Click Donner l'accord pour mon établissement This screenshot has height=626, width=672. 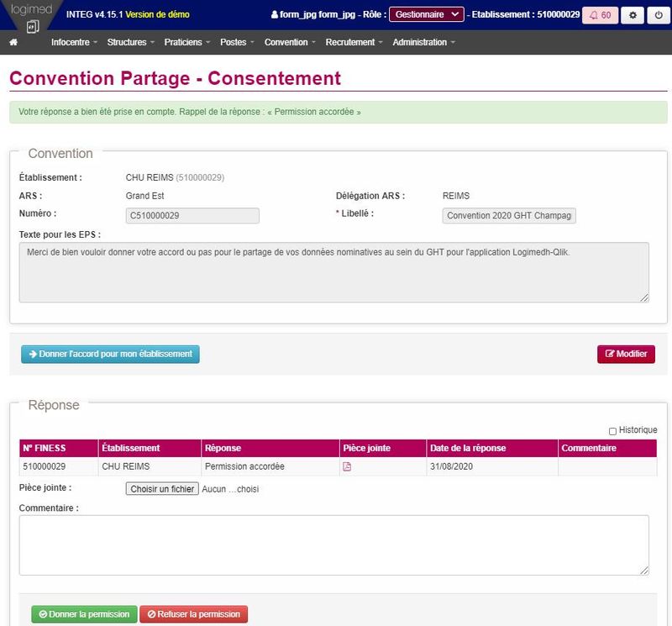110,354
